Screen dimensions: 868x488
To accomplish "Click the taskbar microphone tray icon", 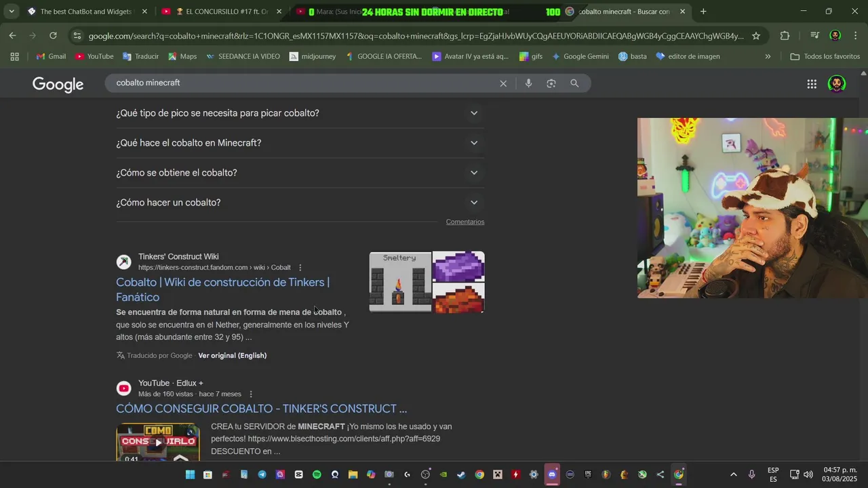I will click(751, 474).
